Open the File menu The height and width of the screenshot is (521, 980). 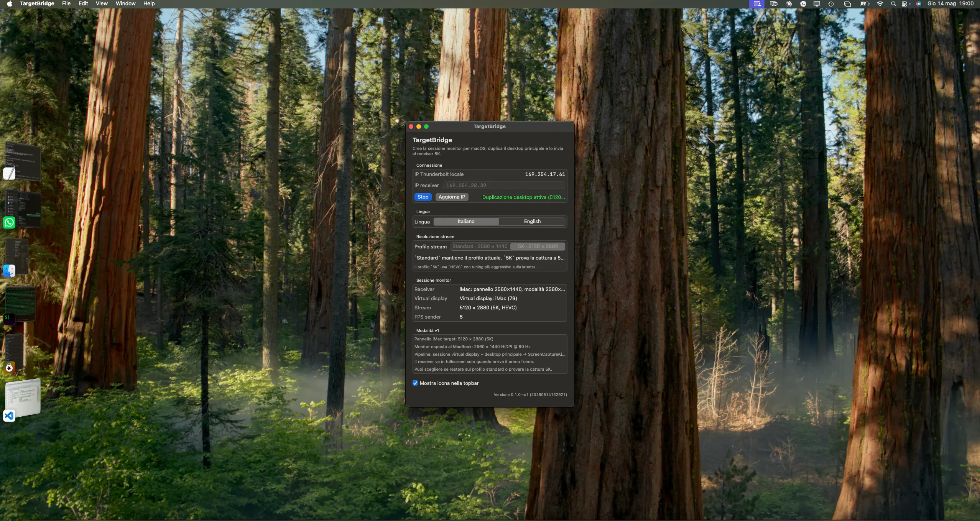(66, 3)
